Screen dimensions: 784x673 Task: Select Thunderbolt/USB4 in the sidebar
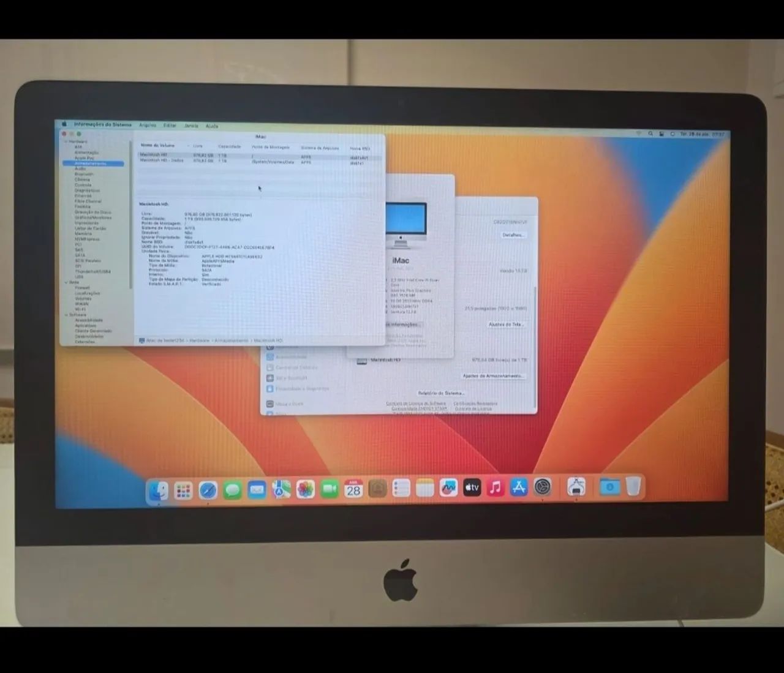click(x=93, y=271)
